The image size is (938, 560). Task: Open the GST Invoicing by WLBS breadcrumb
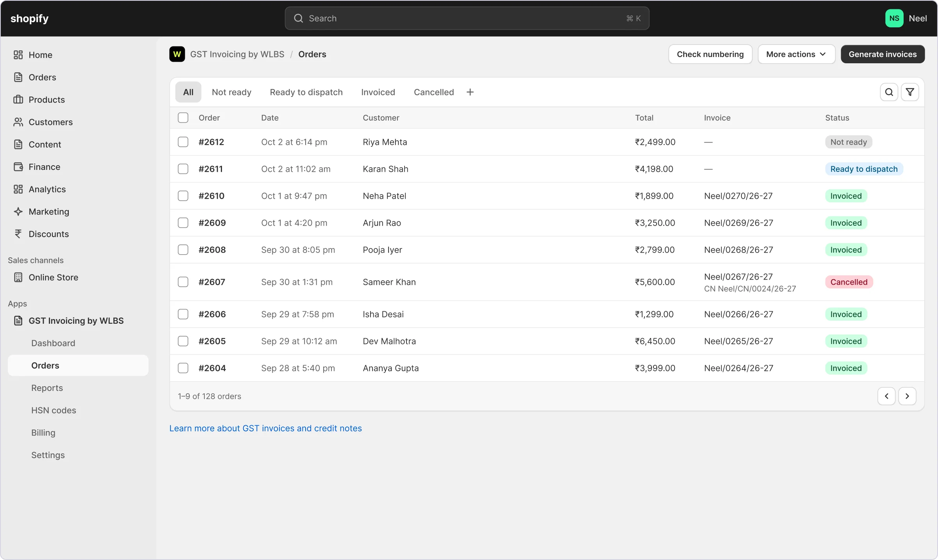(x=237, y=54)
